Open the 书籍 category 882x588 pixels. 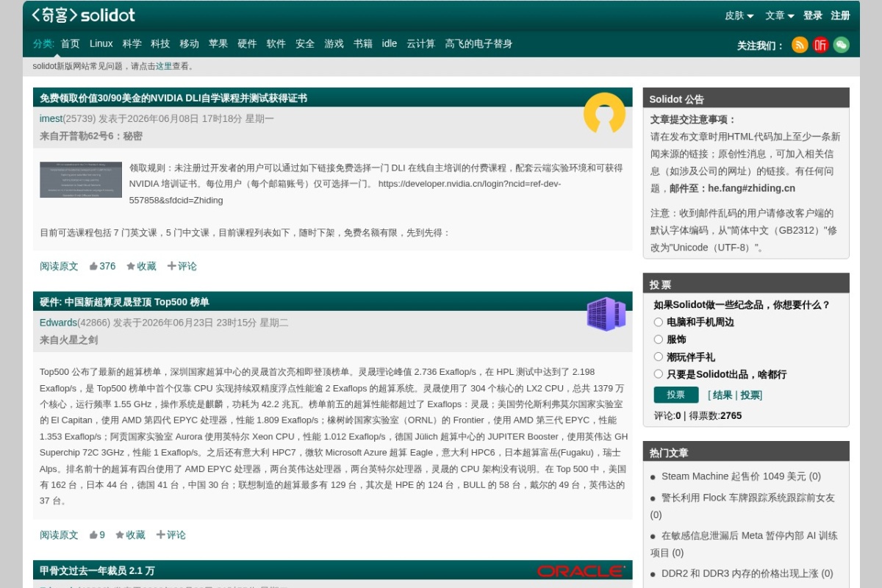pos(363,43)
